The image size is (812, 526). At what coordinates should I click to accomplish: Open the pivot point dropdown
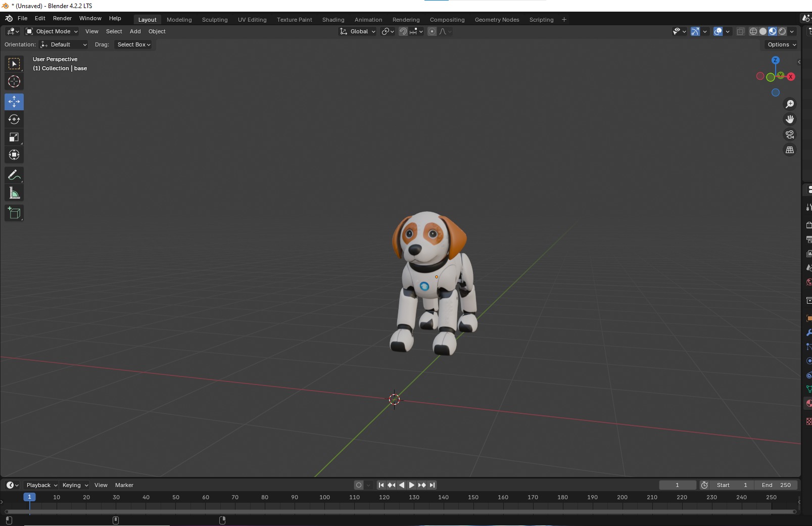pos(388,31)
